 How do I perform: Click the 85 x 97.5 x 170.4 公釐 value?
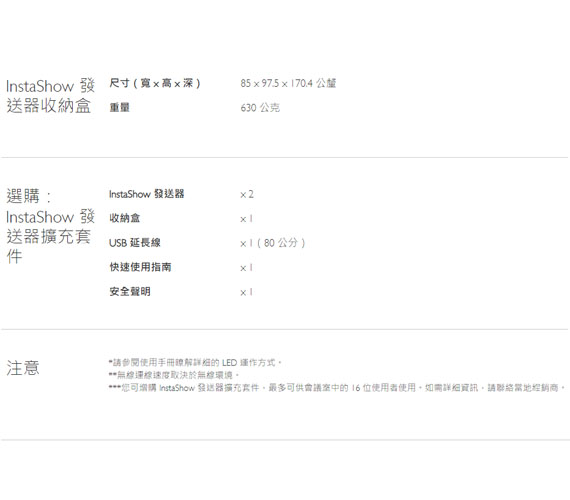[288, 83]
